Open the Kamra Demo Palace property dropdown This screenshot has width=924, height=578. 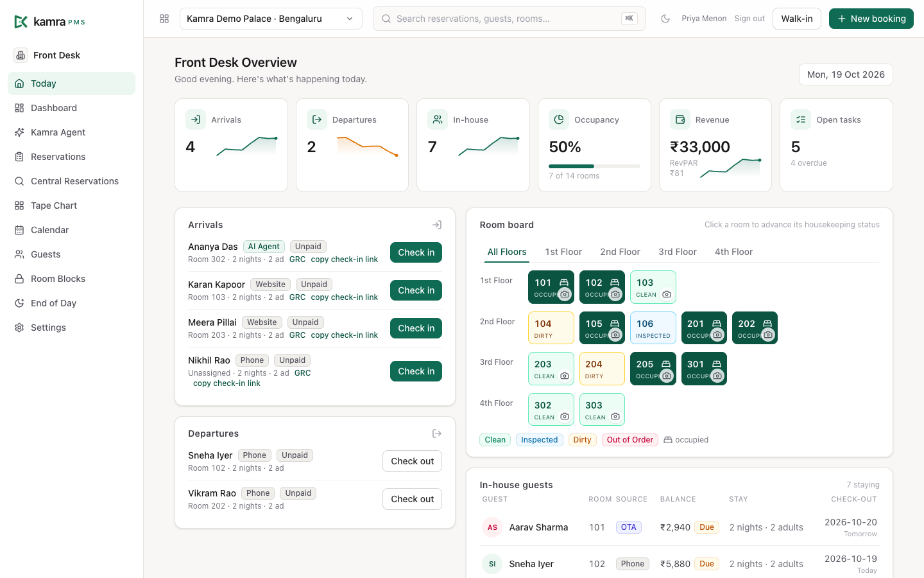tap(271, 19)
